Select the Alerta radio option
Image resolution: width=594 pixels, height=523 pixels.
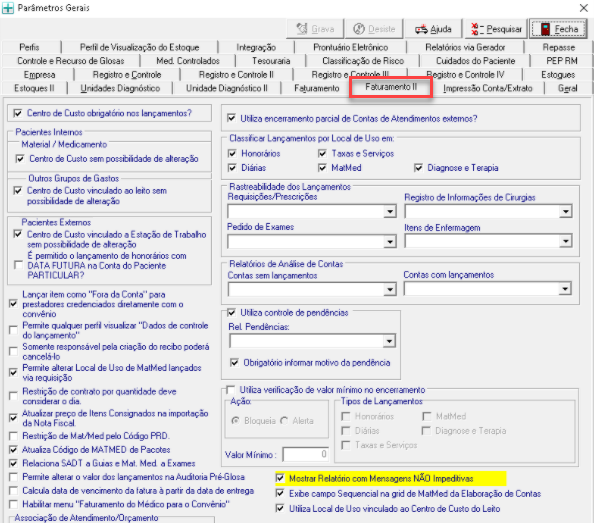click(284, 421)
